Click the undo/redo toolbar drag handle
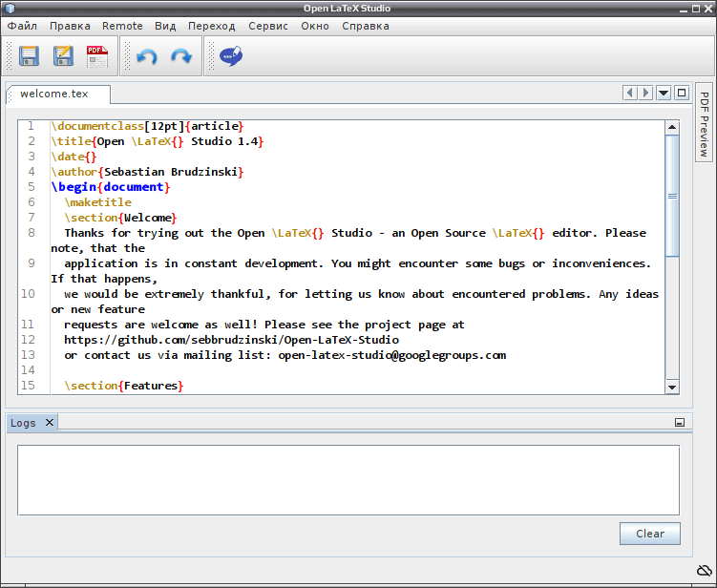Screen dimensions: 717x588 pyautogui.click(x=127, y=56)
